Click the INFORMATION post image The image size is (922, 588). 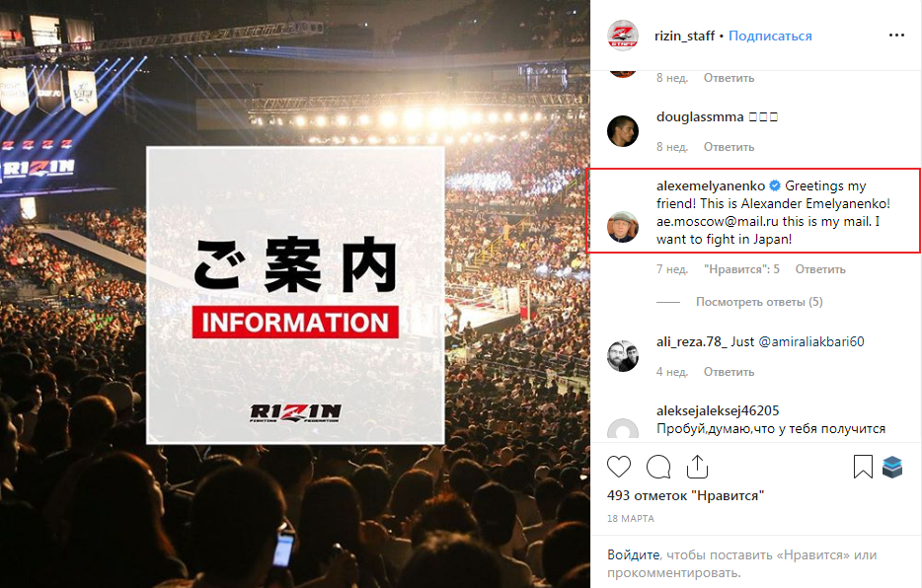(295, 294)
